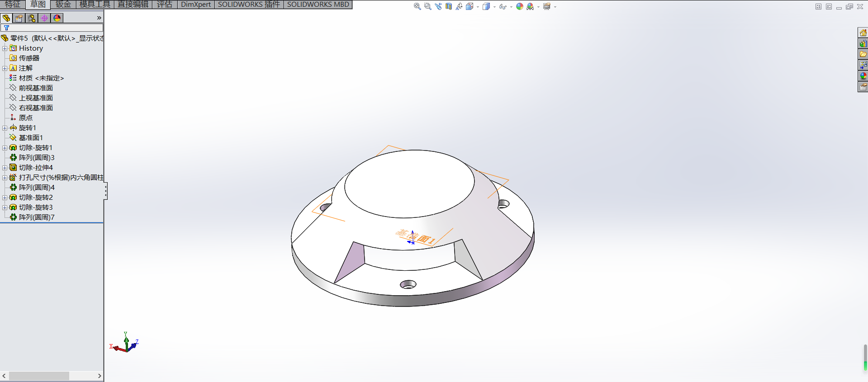Activate the Section View tool
The height and width of the screenshot is (382, 868).
449,6
